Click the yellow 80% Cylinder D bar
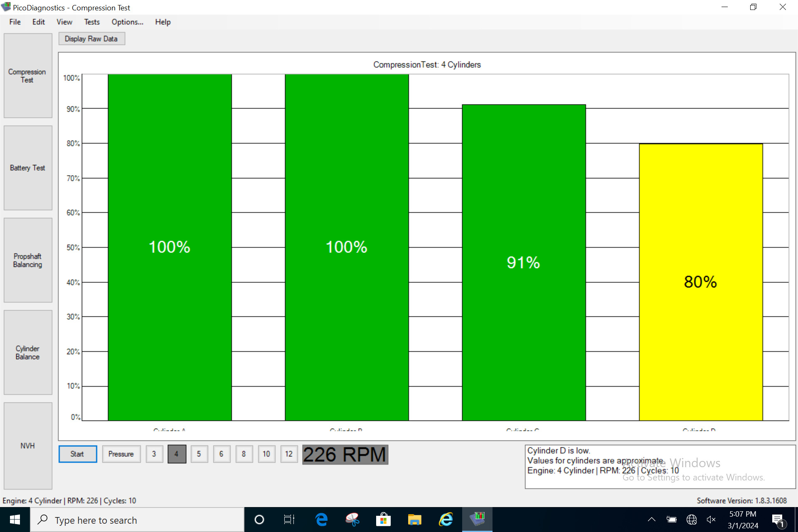 tap(701, 282)
